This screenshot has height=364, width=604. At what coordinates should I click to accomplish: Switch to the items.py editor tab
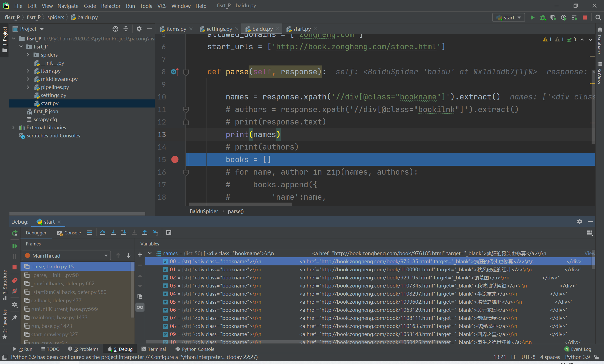(176, 29)
